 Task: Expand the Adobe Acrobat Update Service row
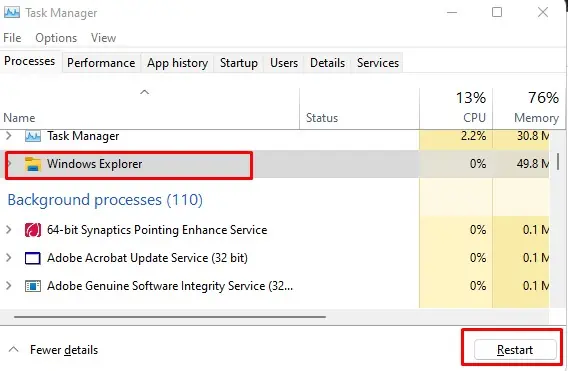click(9, 258)
